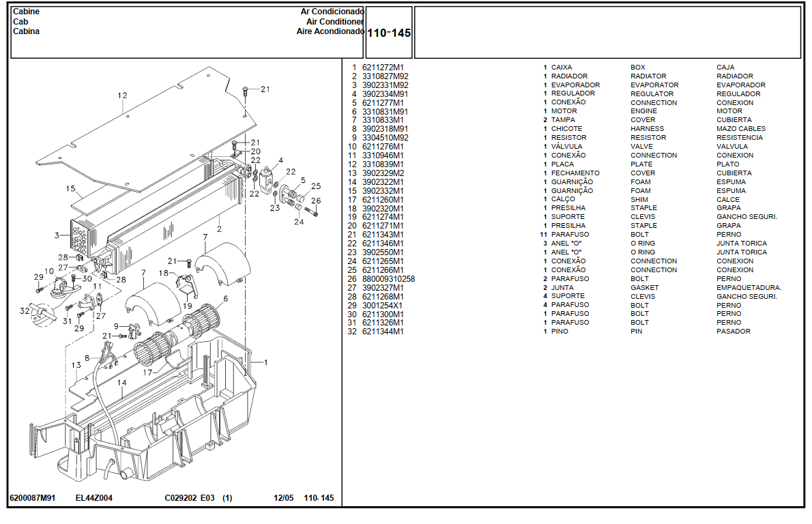Viewport: 812px width, 524px height.
Task: Click the Spanish description MAZO CABLES
Action: [741, 129]
